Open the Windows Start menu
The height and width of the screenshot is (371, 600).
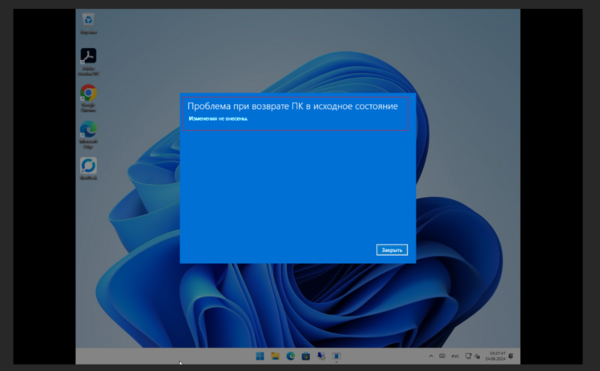(x=260, y=356)
